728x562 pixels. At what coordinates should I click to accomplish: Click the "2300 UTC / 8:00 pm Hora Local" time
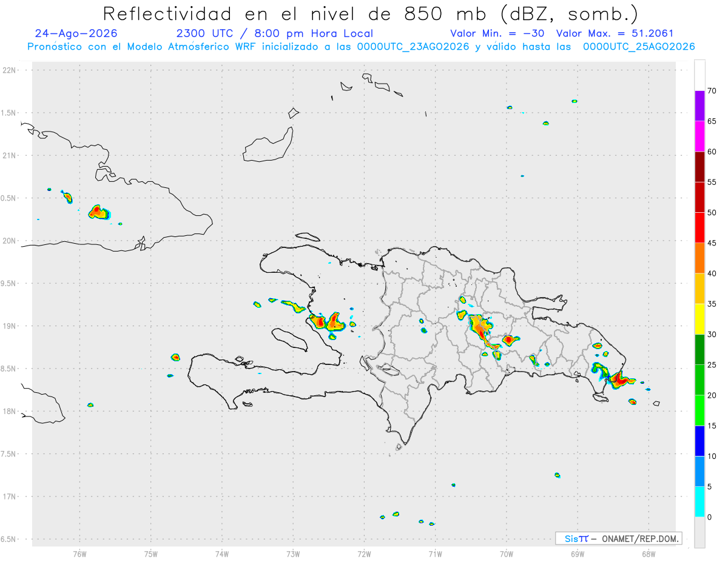point(275,33)
